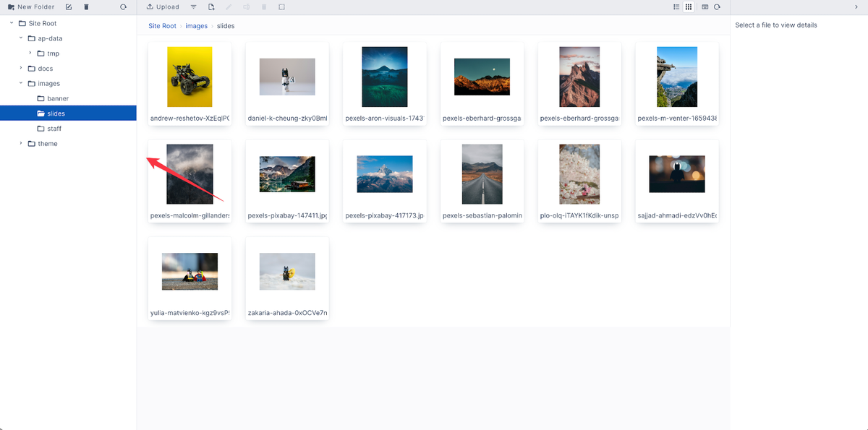
Task: Select the rename (edit) icon in left toolbar
Action: [69, 7]
